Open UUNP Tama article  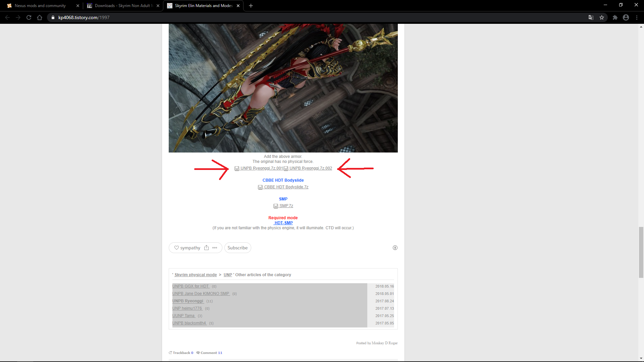tap(183, 316)
